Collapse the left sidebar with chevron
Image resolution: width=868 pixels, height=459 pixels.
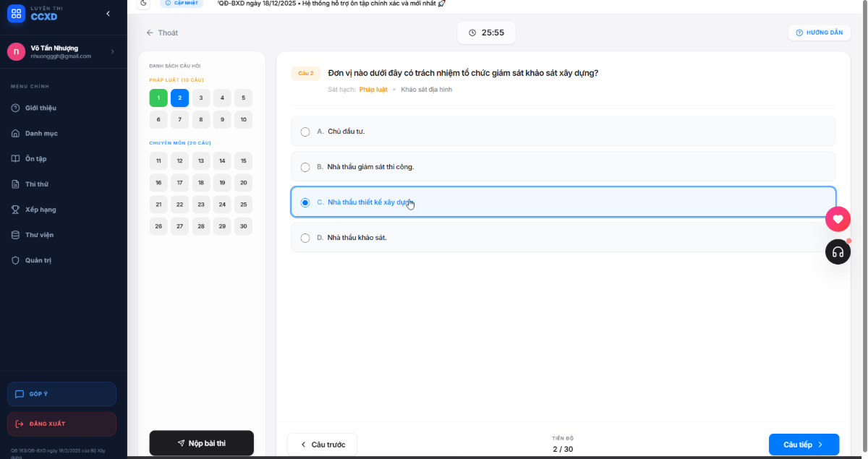pyautogui.click(x=108, y=14)
